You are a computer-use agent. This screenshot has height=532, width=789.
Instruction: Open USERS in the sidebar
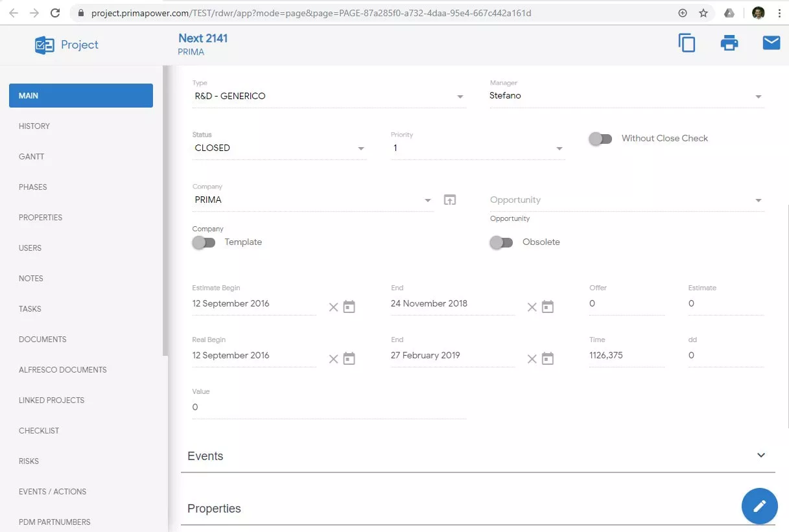point(30,248)
